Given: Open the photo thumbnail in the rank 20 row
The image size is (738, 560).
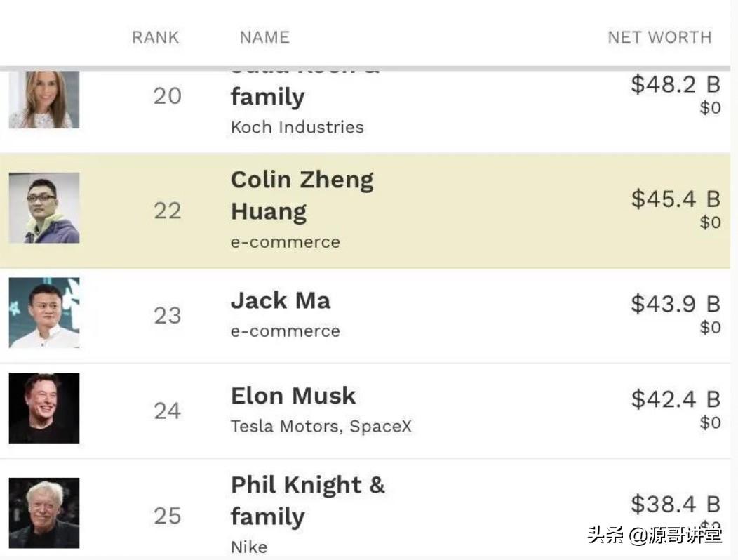Looking at the screenshot, I should click(44, 99).
